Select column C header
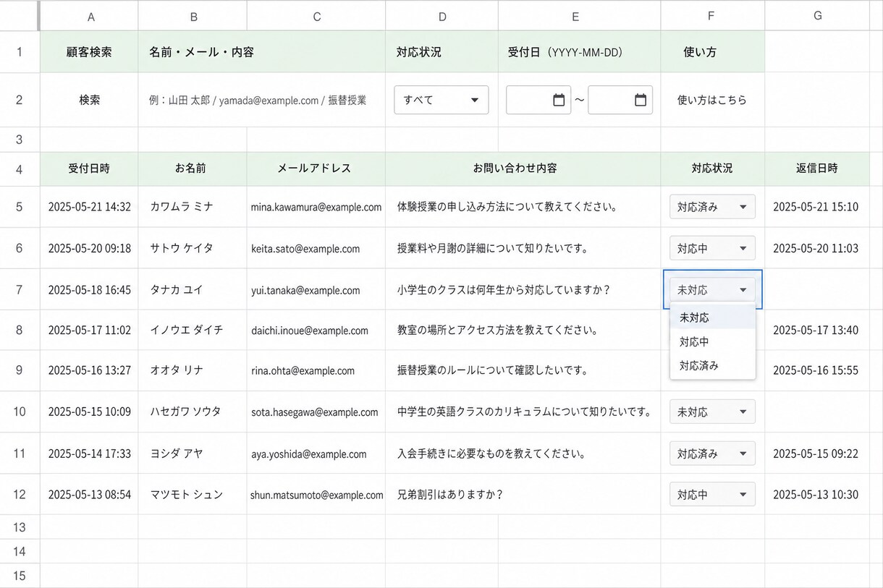 [316, 16]
